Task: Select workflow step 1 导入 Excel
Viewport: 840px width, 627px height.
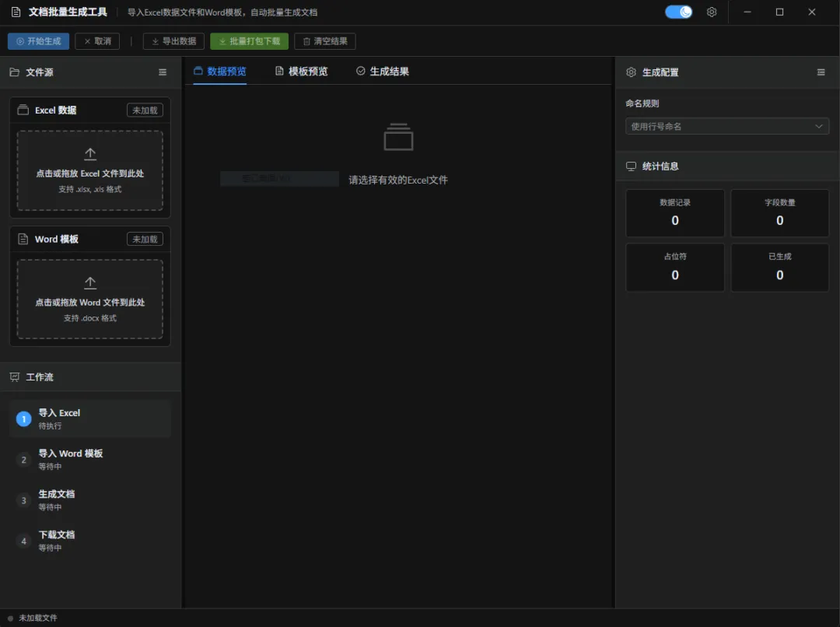Action: tap(90, 419)
